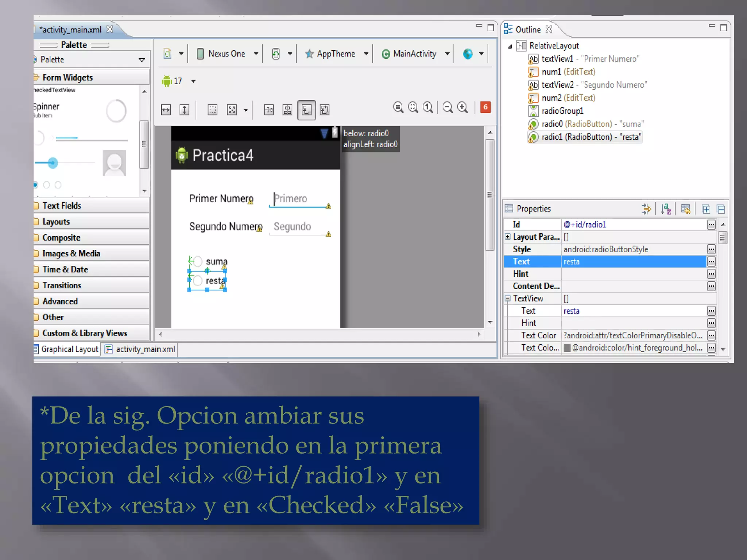
Task: Sort properties alphabetically icon
Action: 666,209
